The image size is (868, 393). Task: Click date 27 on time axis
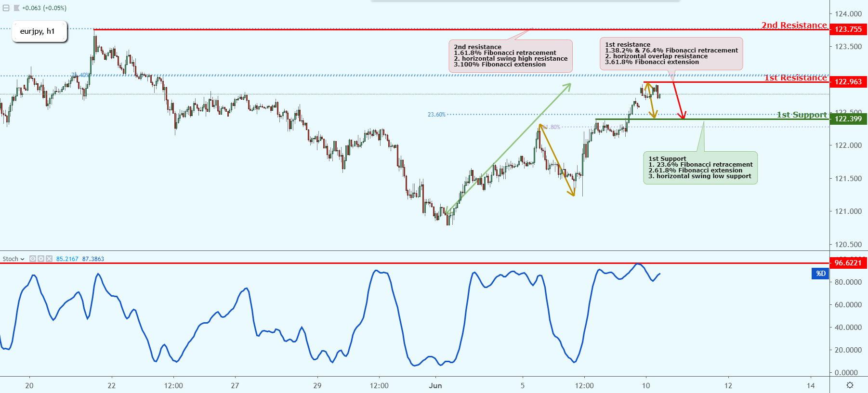coord(235,386)
